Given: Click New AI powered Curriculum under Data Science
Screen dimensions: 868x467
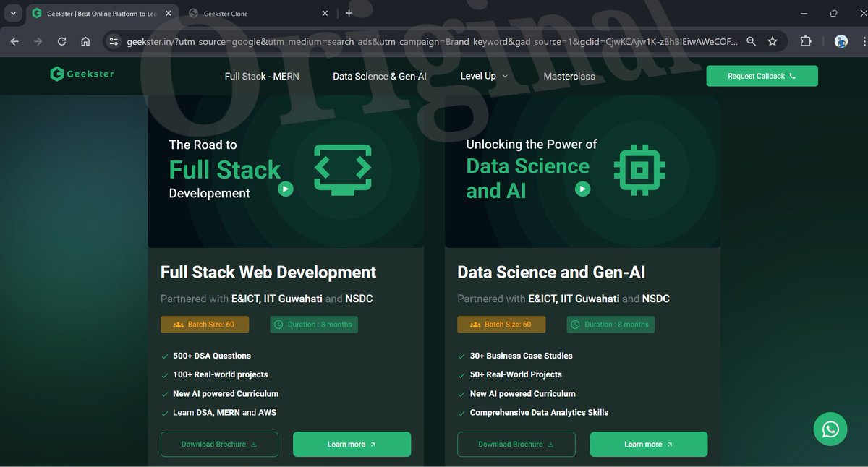Looking at the screenshot, I should pyautogui.click(x=523, y=393).
